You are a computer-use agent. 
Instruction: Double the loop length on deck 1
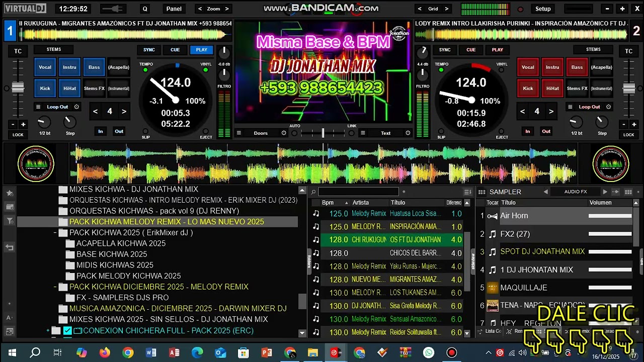click(124, 112)
